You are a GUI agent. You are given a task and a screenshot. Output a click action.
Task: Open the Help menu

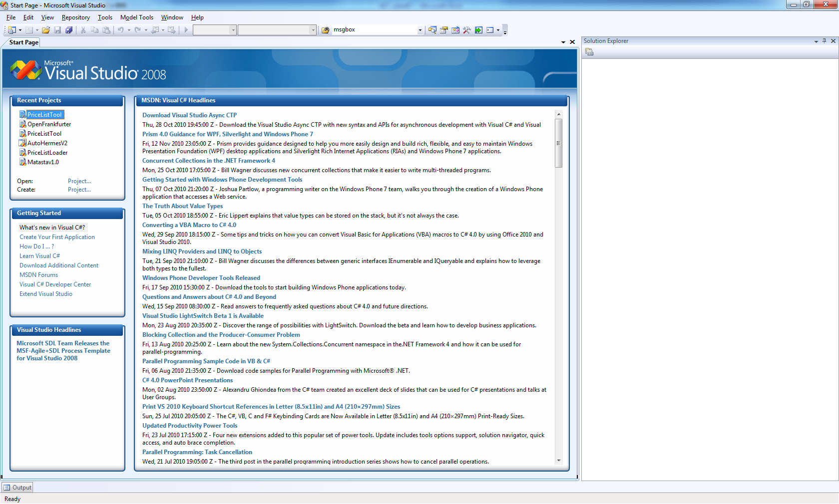pyautogui.click(x=197, y=17)
